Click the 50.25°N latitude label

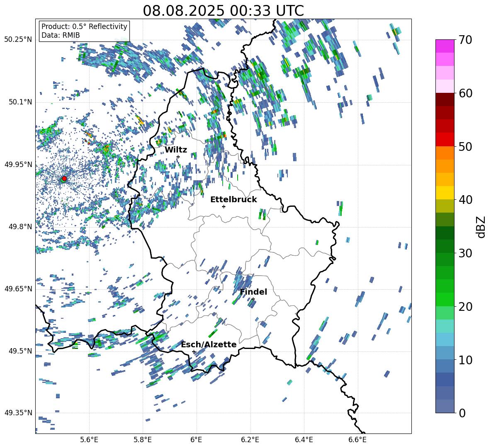click(18, 40)
